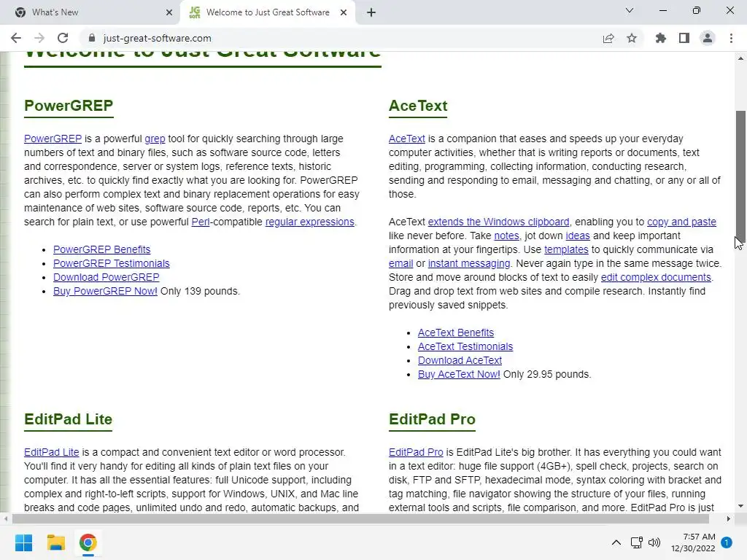Screen dimensions: 747x560
Task: Open the Extensions puzzle icon
Action: 660,38
